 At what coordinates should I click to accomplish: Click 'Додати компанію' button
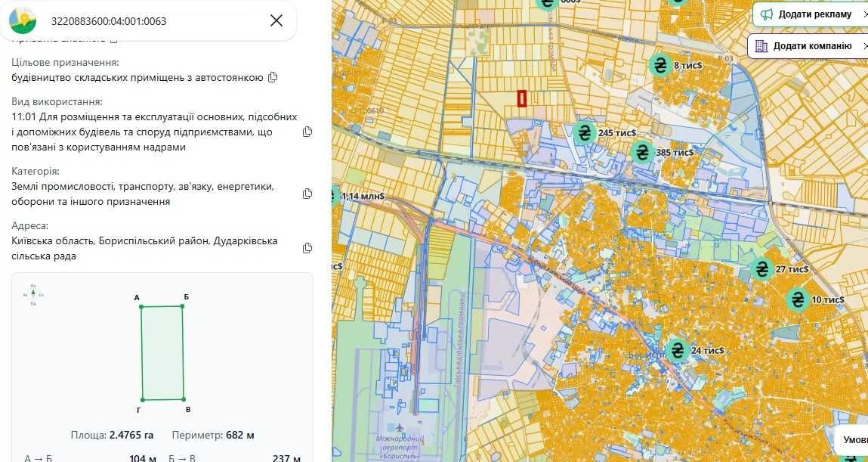pyautogui.click(x=808, y=46)
